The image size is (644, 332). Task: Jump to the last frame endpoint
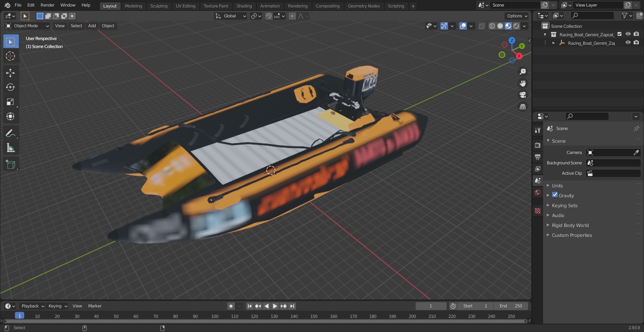292,306
